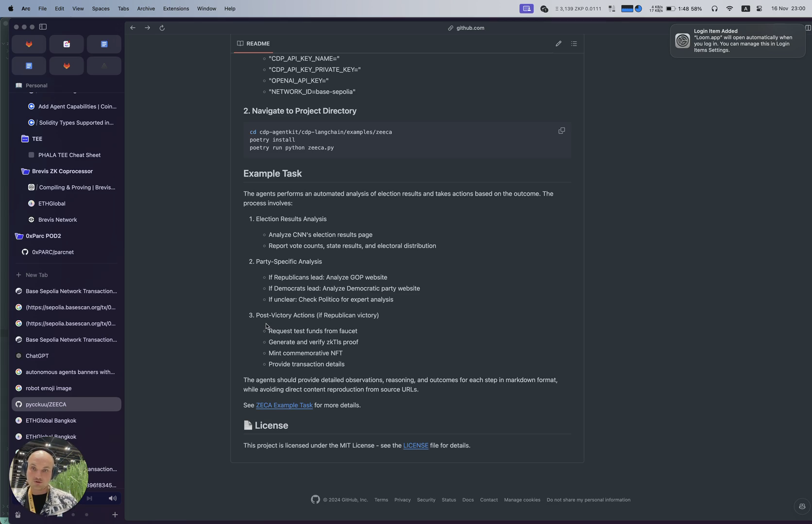812x524 pixels.
Task: Click the Login Item Added notification
Action: pos(738,41)
